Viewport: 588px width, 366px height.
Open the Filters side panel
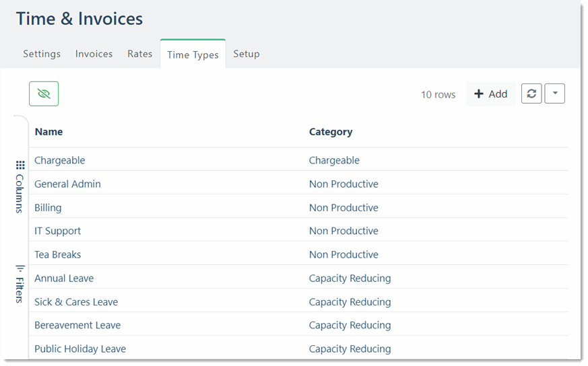[x=20, y=284]
